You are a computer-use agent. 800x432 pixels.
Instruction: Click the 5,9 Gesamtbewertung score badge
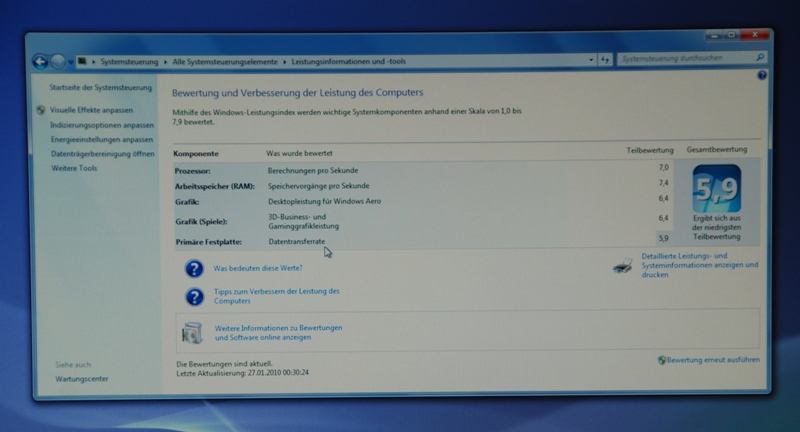click(716, 188)
